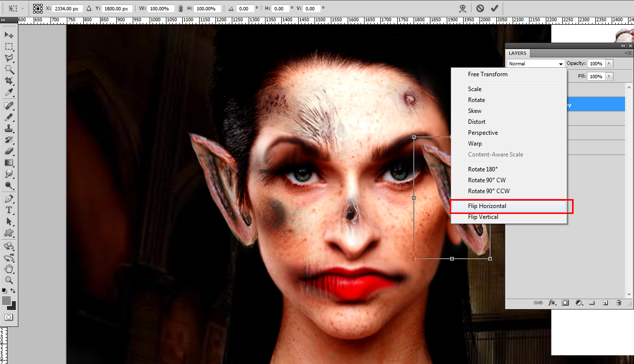
Task: Select the Magic Wand tool
Action: click(9, 69)
